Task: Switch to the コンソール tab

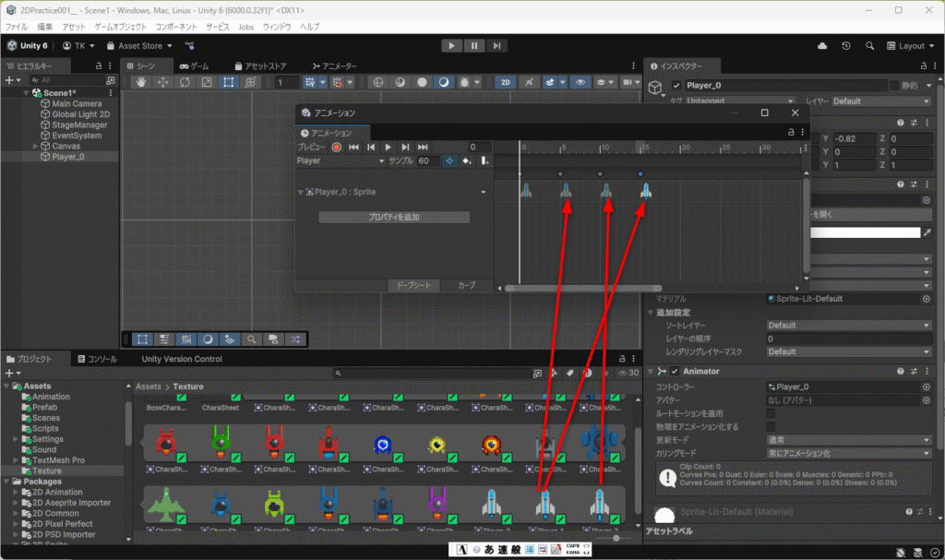Action: tap(101, 359)
